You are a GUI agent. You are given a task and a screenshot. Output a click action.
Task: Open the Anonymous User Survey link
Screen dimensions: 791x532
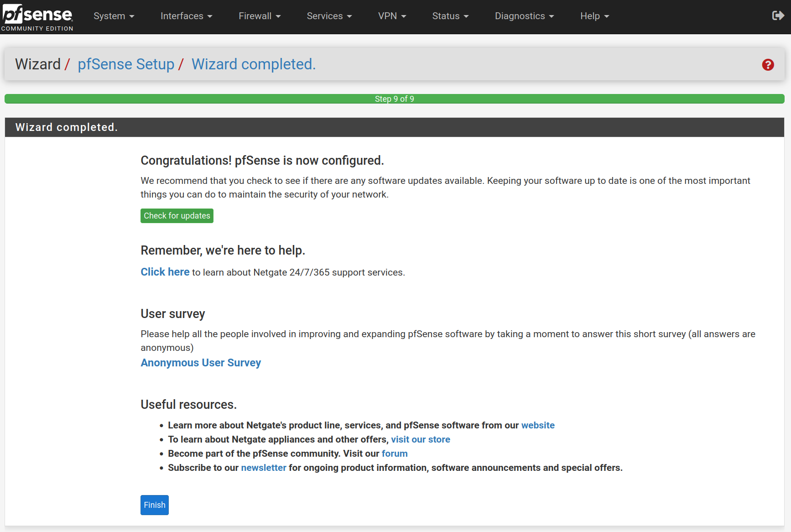[x=201, y=363]
